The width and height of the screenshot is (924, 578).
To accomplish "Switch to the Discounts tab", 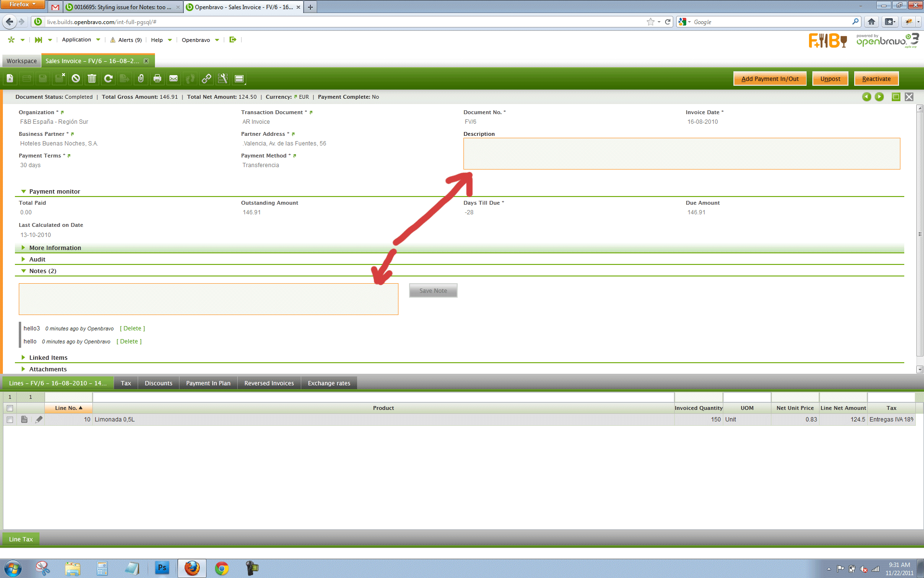I will 158,383.
